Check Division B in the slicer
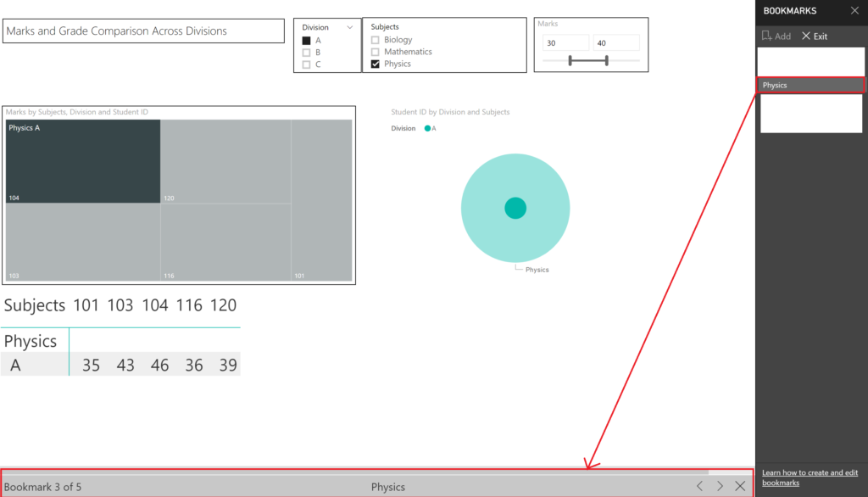Image resolution: width=868 pixels, height=497 pixels. (307, 51)
